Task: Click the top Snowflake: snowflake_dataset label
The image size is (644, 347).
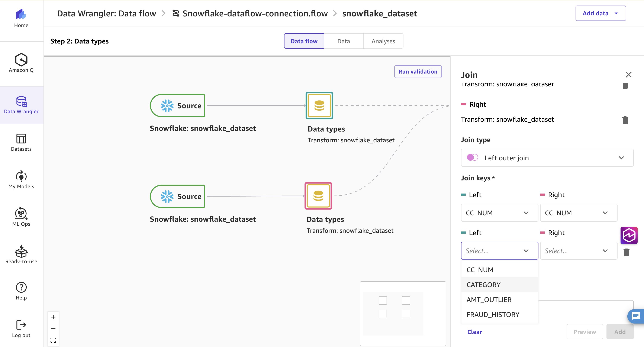Action: tap(203, 128)
